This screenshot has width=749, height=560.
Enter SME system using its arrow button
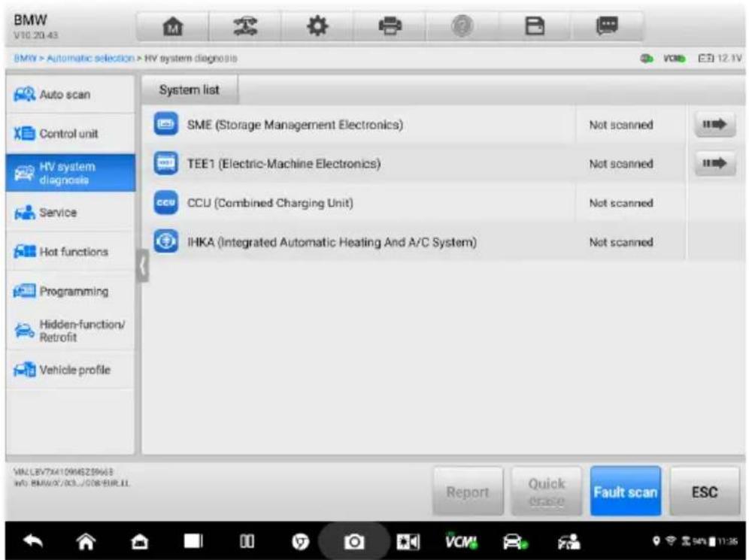(714, 125)
